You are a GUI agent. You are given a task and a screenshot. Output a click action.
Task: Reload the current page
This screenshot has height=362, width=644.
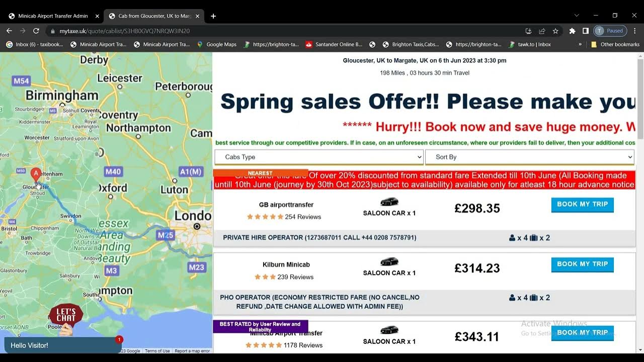[36, 31]
